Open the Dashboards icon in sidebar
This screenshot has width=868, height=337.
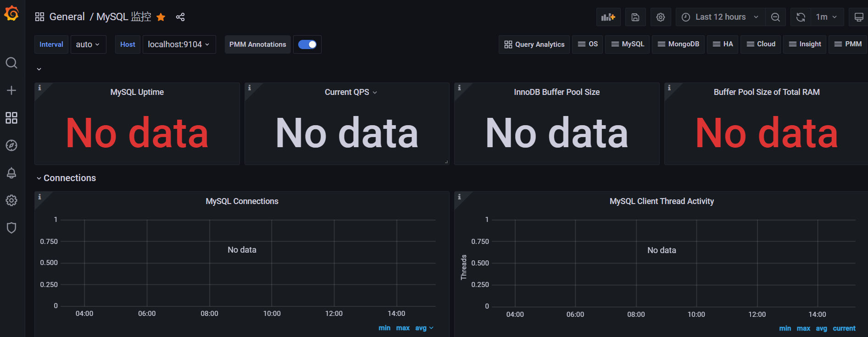click(11, 118)
